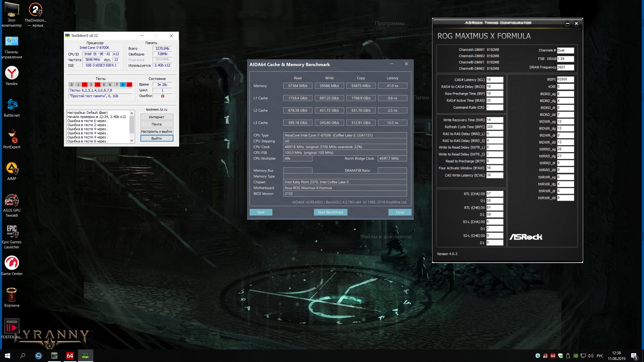Click test number 2 red box
Viewport: 644px width, 362px height.
[85, 85]
